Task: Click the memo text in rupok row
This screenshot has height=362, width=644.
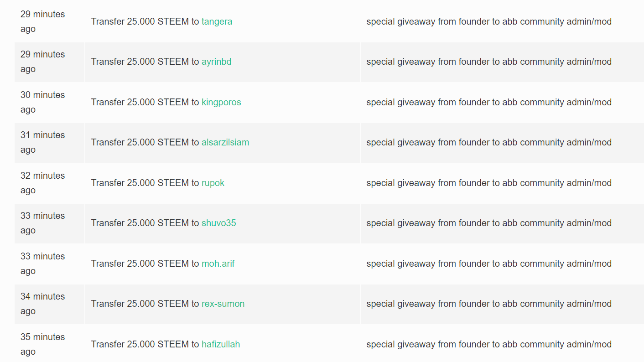Action: (489, 183)
